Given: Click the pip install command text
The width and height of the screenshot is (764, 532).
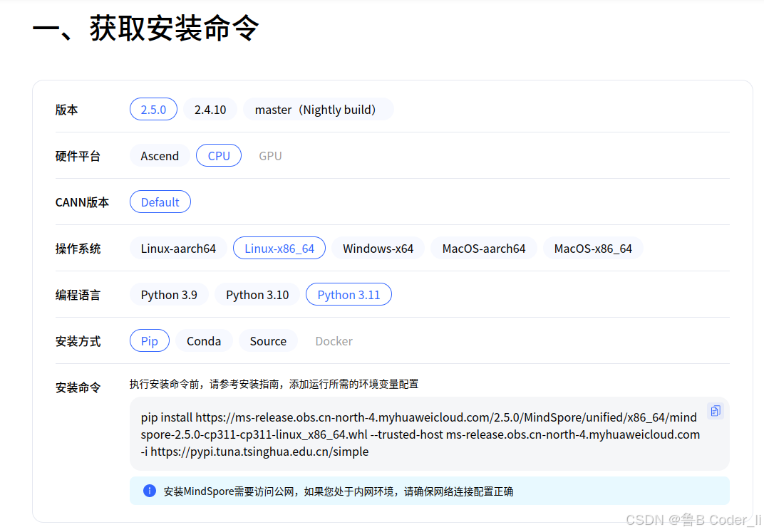Looking at the screenshot, I should 420,434.
